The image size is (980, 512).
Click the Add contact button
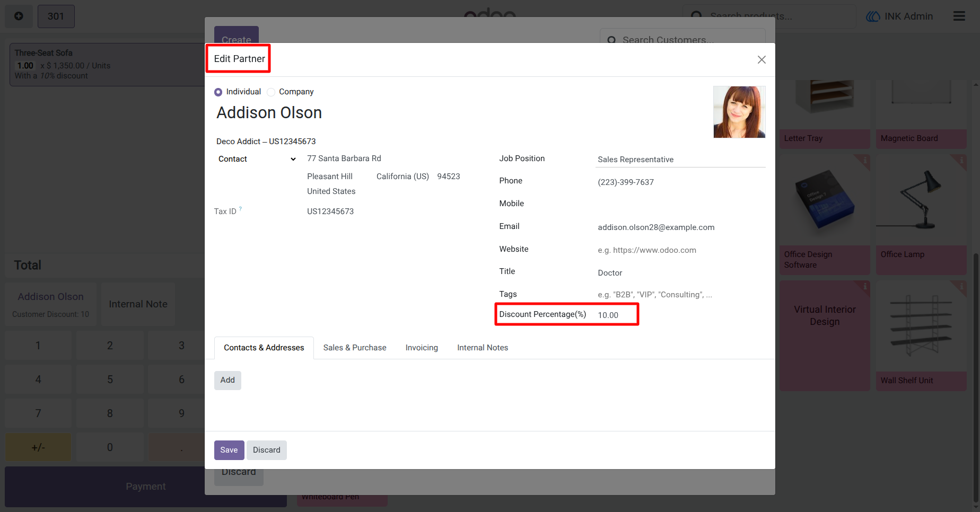pos(227,380)
